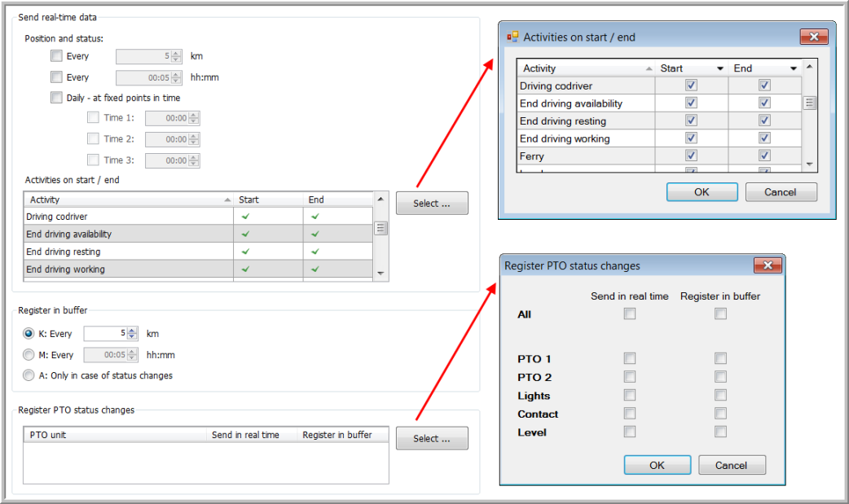Click Select button next to activities list
The height and width of the screenshot is (504, 849).
432,204
